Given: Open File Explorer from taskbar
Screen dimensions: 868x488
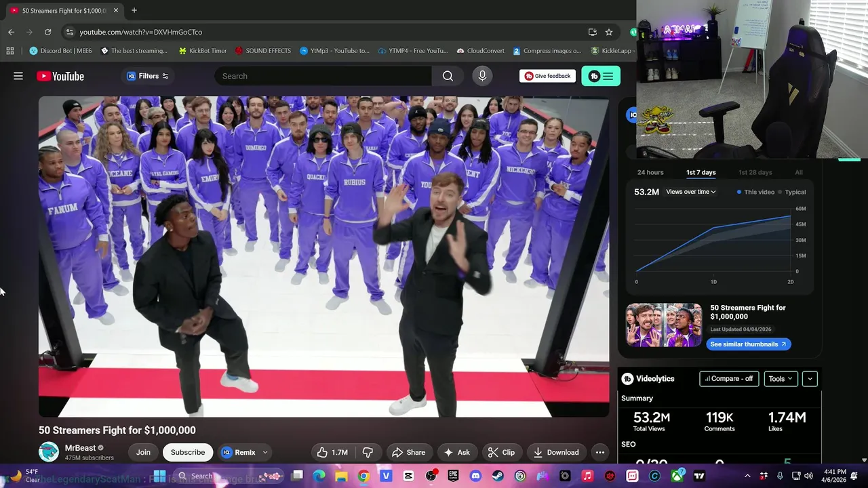Looking at the screenshot, I should 341,476.
